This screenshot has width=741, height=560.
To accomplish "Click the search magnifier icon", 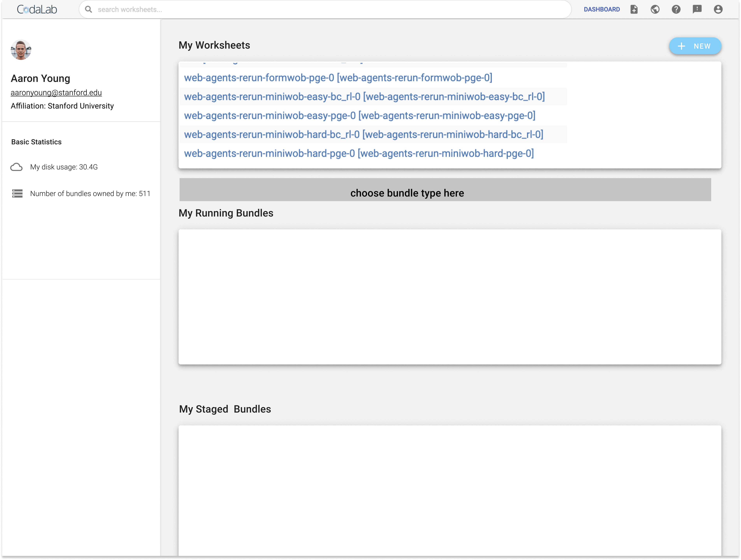I will (x=89, y=9).
